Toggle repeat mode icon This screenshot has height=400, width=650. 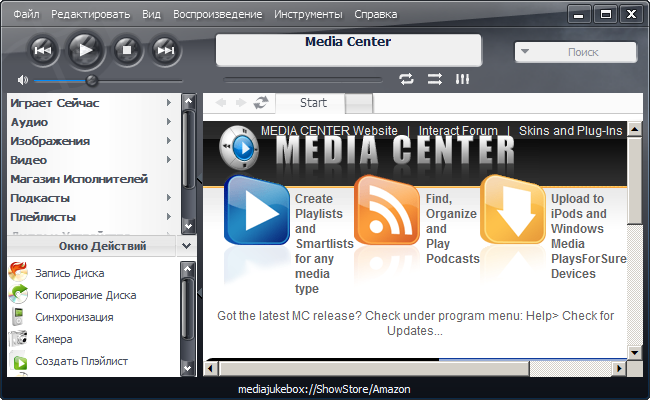click(x=406, y=79)
